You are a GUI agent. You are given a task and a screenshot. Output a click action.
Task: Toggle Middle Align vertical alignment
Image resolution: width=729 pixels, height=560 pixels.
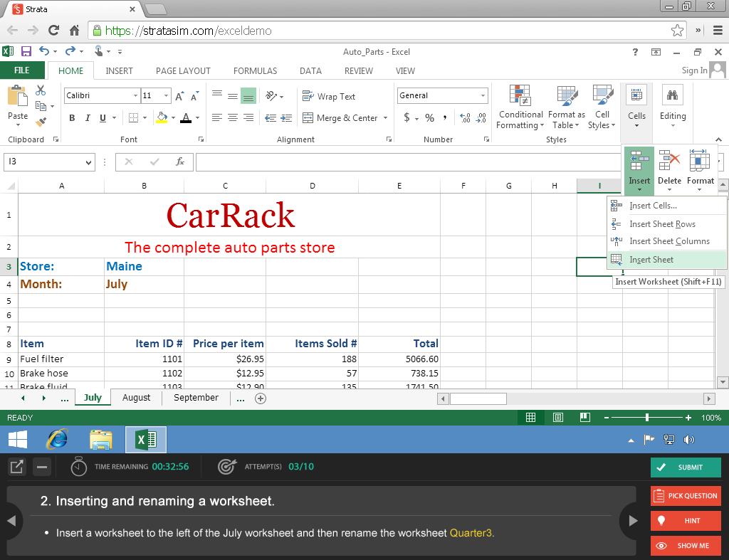point(233,96)
